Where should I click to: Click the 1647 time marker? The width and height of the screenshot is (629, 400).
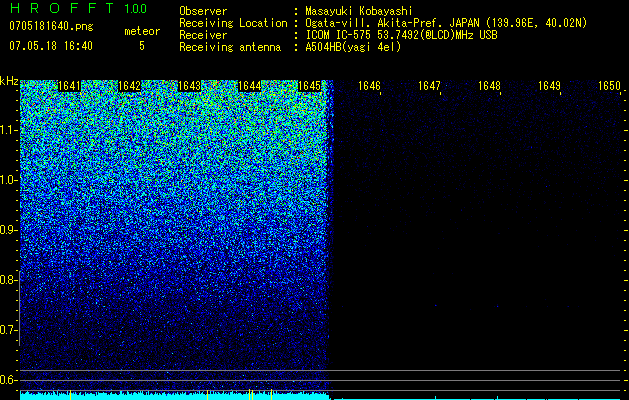(x=429, y=86)
